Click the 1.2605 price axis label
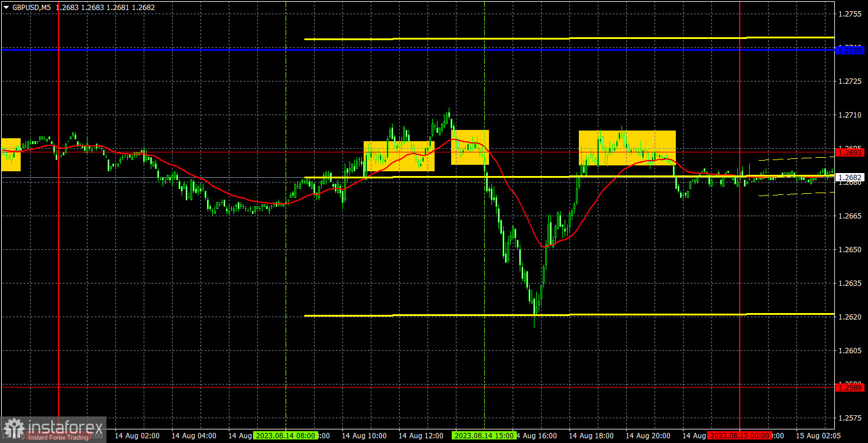Image resolution: width=868 pixels, height=443 pixels. 851,351
